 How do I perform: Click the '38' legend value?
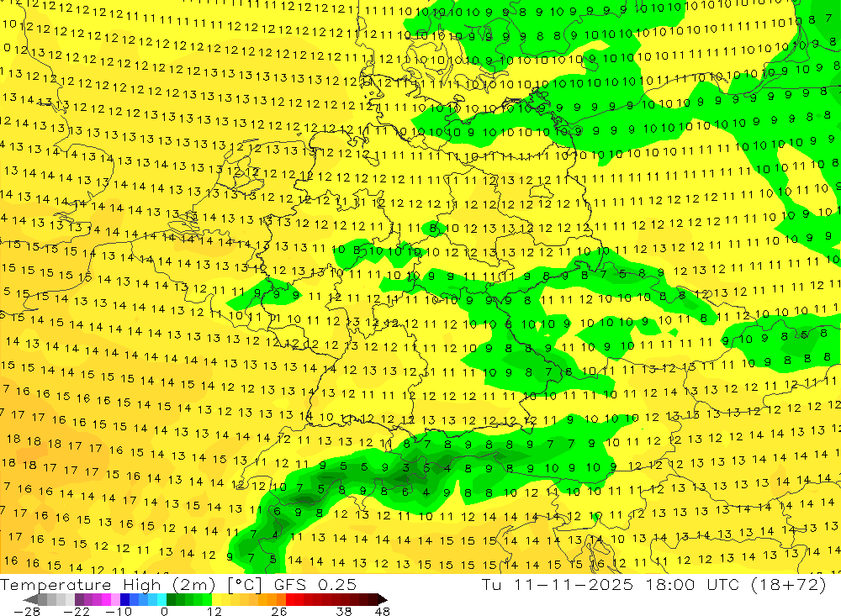344,611
